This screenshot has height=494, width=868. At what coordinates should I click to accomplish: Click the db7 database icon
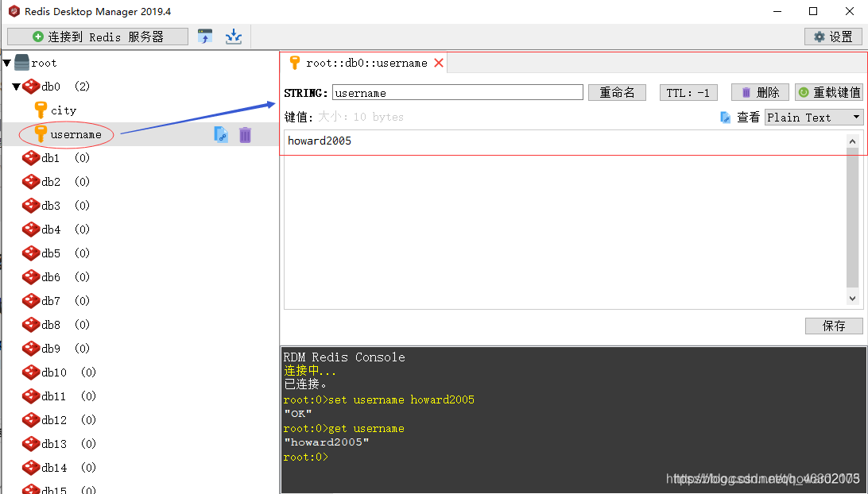(31, 301)
